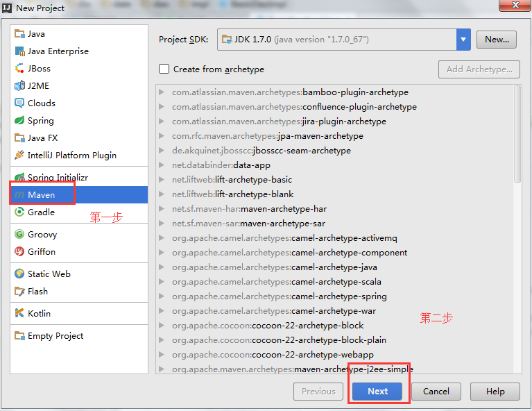The height and width of the screenshot is (411, 532).
Task: Select Gradle project type label
Action: 41,212
